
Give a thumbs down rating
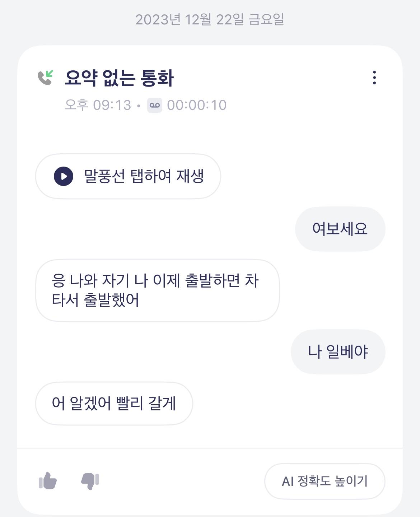pyautogui.click(x=90, y=481)
